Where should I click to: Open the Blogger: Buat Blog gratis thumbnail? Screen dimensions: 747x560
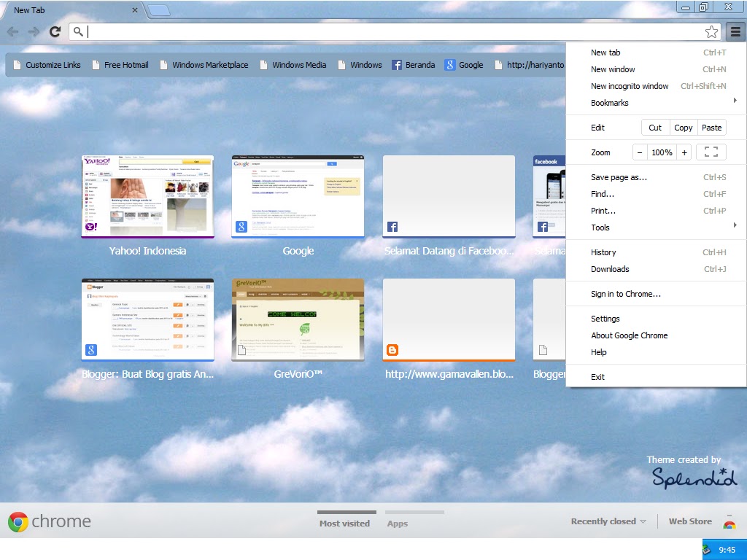pyautogui.click(x=147, y=320)
